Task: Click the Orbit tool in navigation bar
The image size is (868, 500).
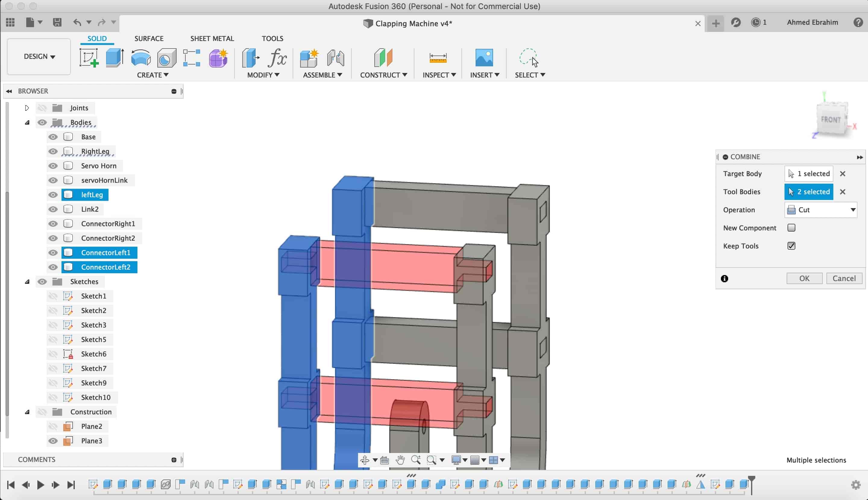Action: tap(365, 460)
